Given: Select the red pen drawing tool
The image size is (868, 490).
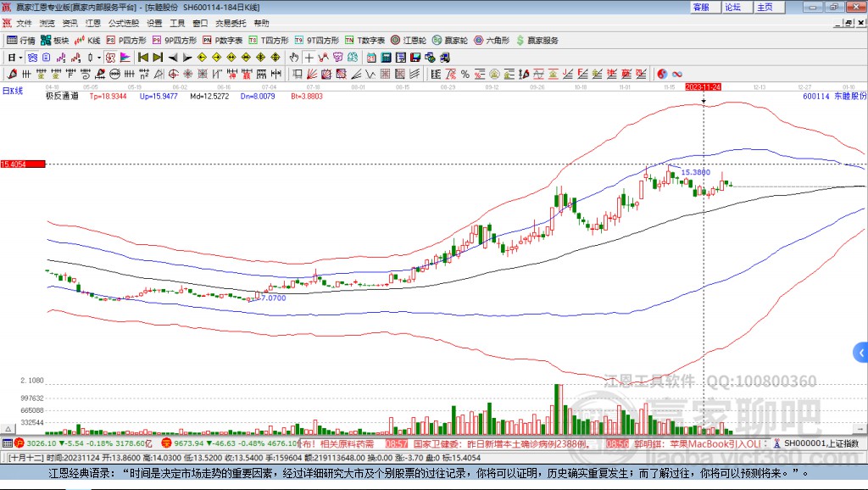Looking at the screenshot, I should (x=12, y=75).
